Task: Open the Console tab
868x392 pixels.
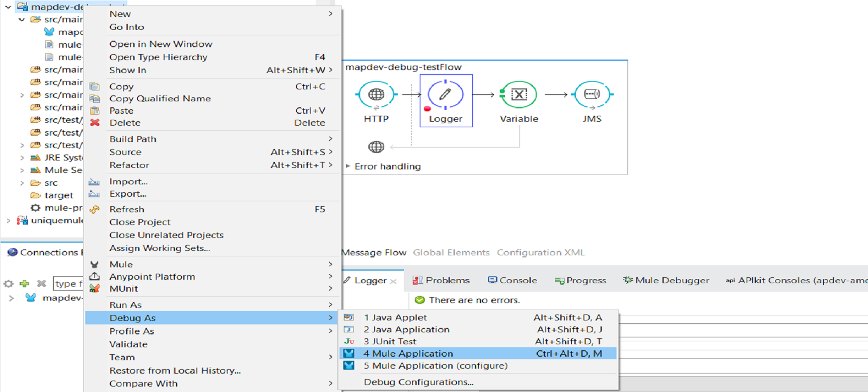Action: click(x=512, y=280)
